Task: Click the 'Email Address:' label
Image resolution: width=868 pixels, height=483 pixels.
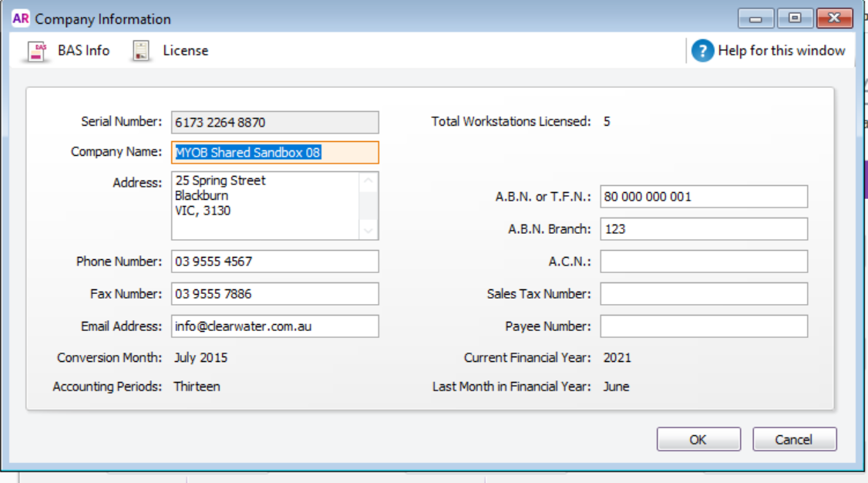Action: (x=121, y=326)
